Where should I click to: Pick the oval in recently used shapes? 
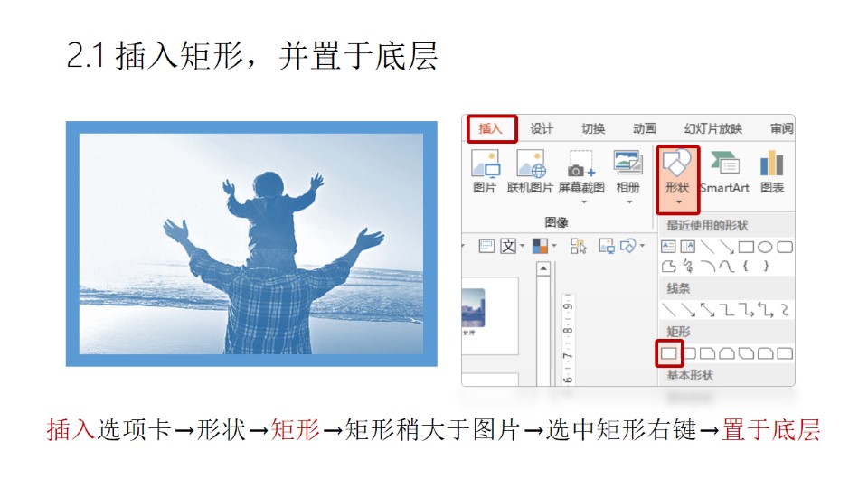(766, 247)
